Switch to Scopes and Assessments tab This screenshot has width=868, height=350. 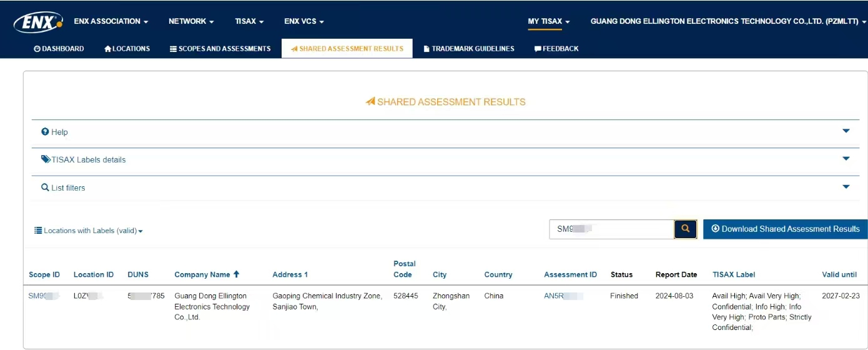[220, 49]
